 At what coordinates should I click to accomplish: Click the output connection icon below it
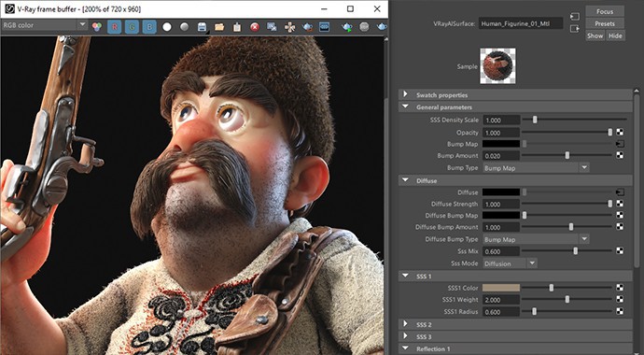(x=575, y=29)
